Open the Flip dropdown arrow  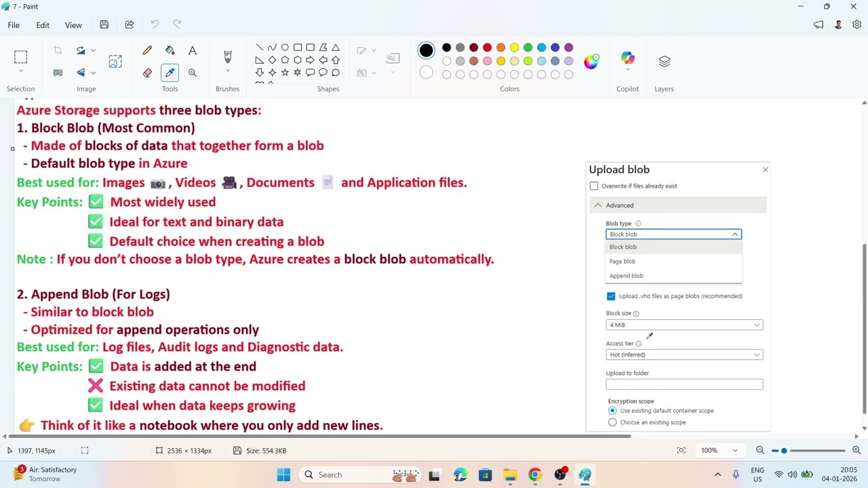[x=94, y=73]
